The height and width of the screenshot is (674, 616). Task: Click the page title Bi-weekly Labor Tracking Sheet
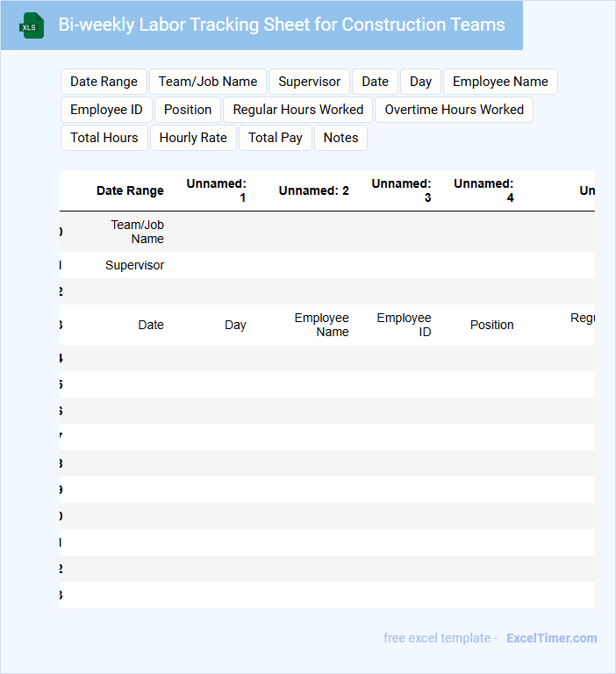[x=282, y=25]
